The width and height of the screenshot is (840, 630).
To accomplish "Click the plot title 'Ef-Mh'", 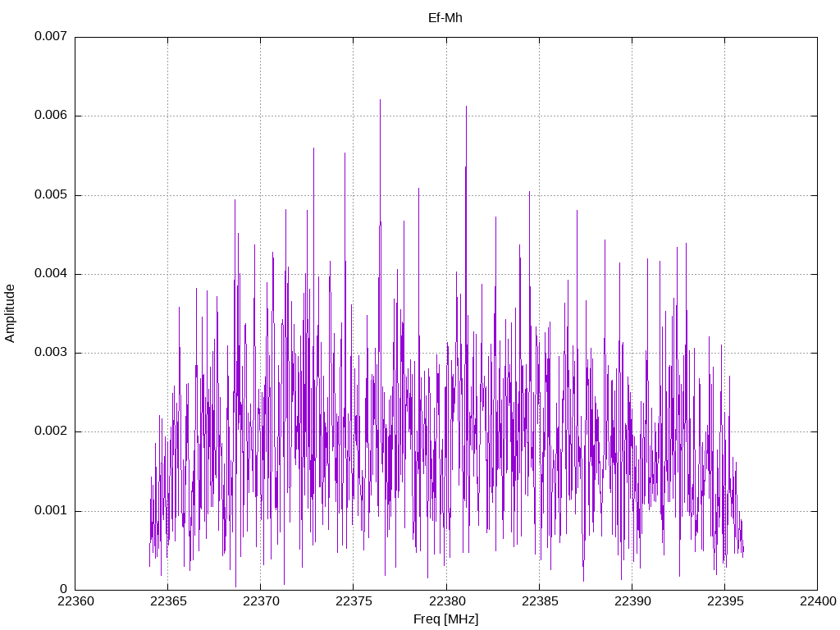I will point(445,18).
